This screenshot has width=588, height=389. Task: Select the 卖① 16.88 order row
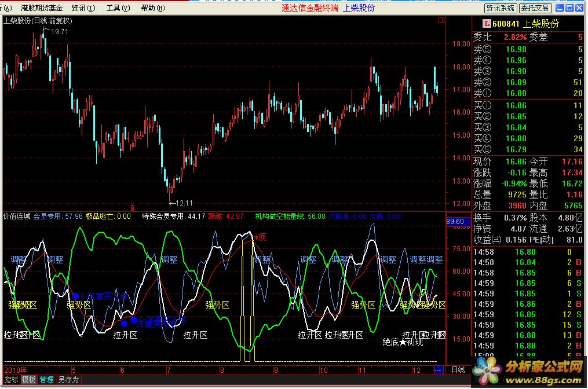point(528,93)
